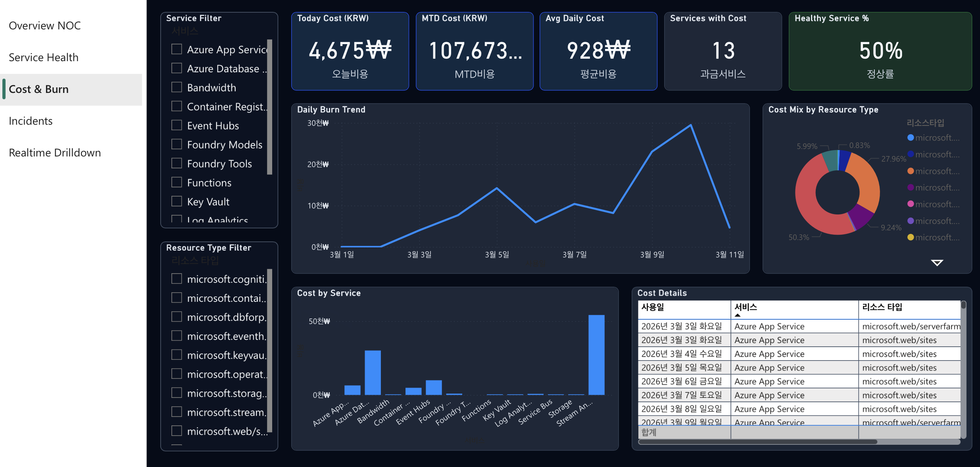
Task: Open the Service Health page
Action: coord(44,58)
